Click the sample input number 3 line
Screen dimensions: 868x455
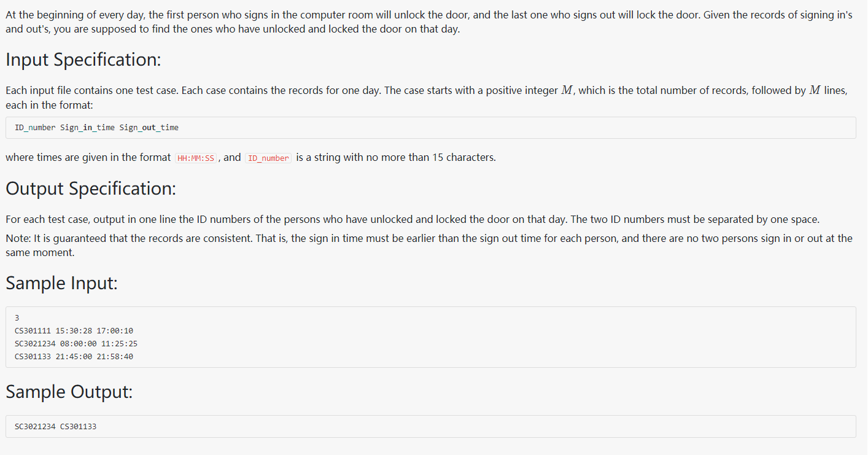pos(17,318)
